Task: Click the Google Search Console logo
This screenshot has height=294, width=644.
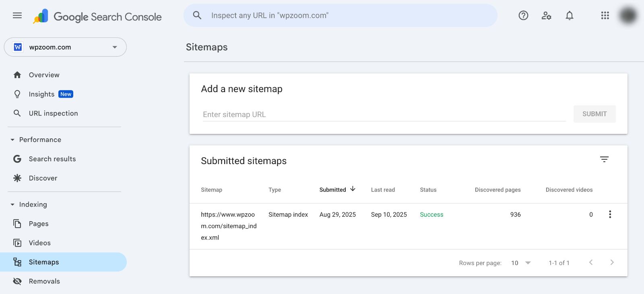Action: point(97,16)
